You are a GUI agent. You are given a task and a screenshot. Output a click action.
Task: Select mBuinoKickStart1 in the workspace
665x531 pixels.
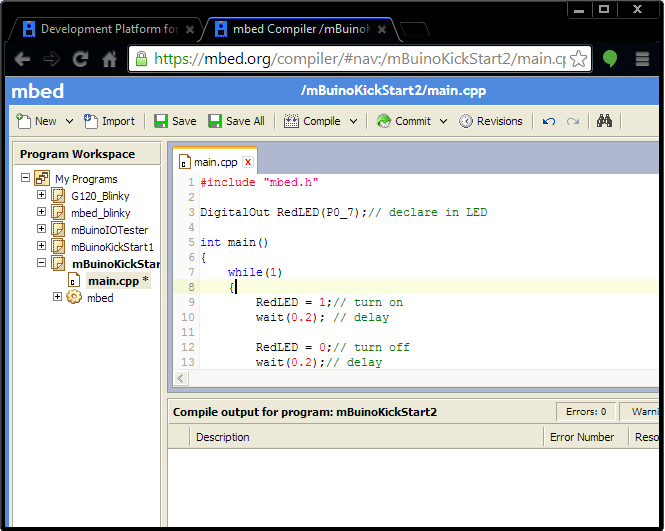[112, 247]
